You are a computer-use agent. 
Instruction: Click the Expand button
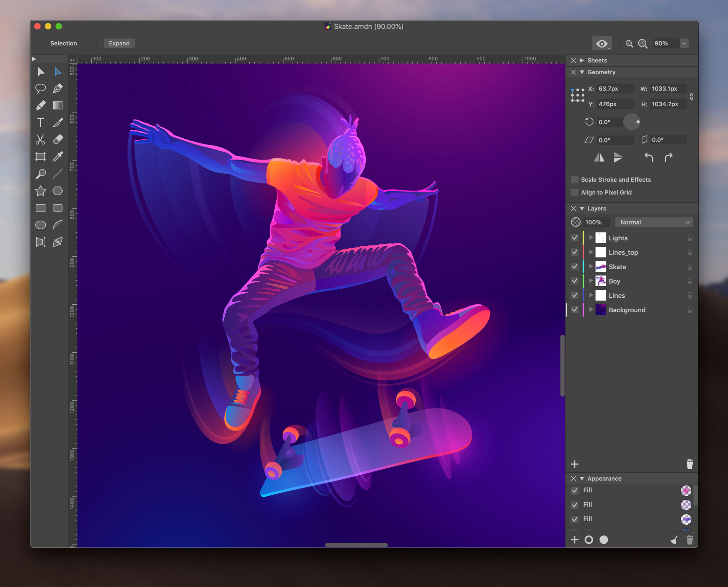(119, 43)
